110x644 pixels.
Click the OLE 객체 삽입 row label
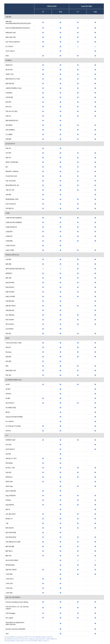(10, 315)
